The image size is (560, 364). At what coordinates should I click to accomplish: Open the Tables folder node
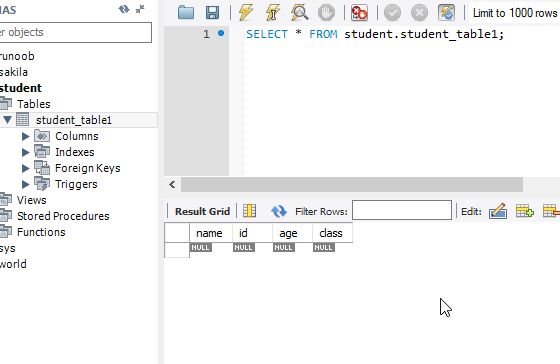point(34,104)
